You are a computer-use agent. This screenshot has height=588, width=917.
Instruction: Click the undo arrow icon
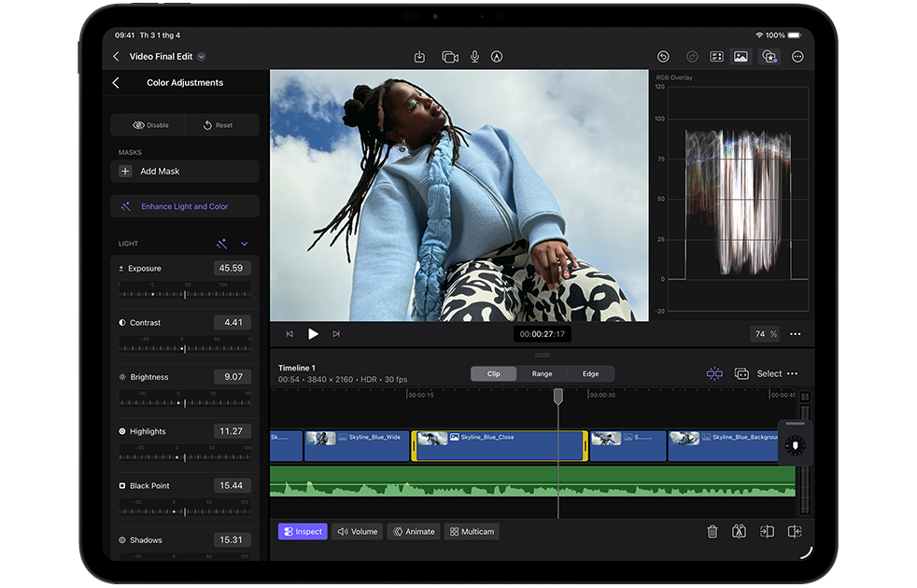coord(663,57)
